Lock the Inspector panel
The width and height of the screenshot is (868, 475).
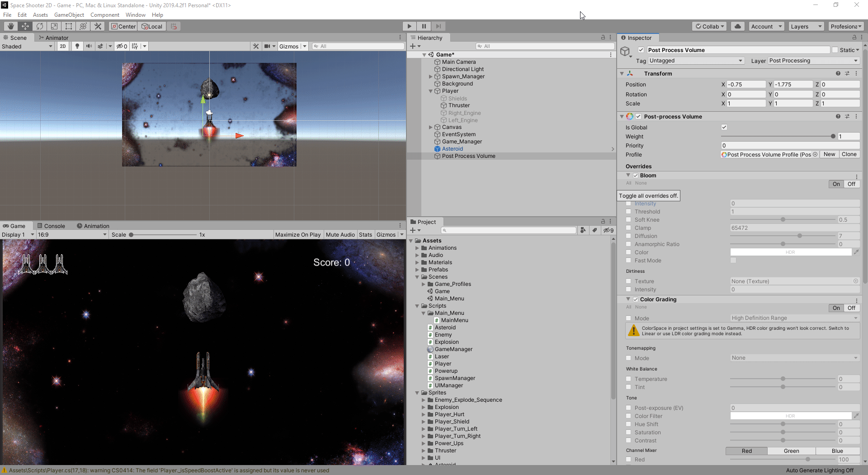(x=854, y=38)
